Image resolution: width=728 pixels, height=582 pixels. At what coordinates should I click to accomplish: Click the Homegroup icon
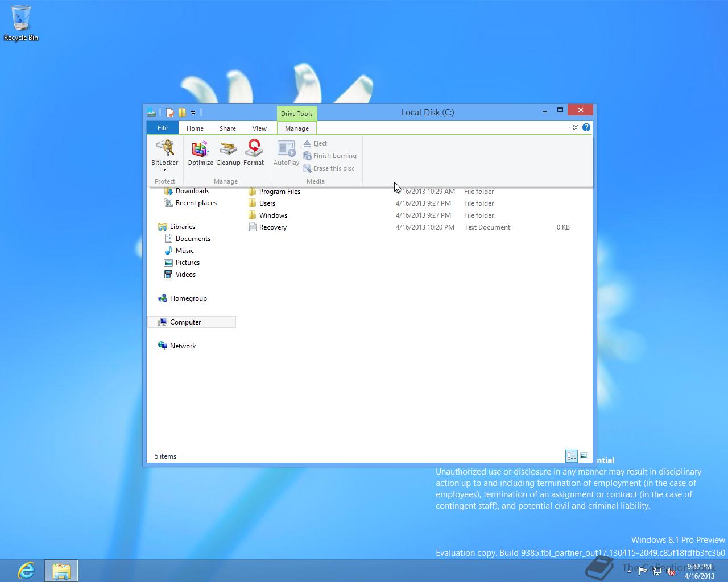tap(163, 298)
